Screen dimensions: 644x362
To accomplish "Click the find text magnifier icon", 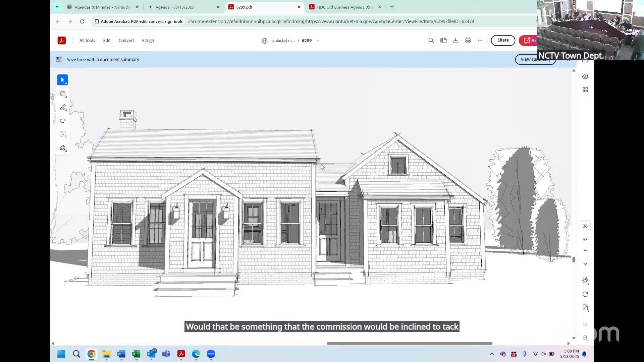I will coord(431,41).
